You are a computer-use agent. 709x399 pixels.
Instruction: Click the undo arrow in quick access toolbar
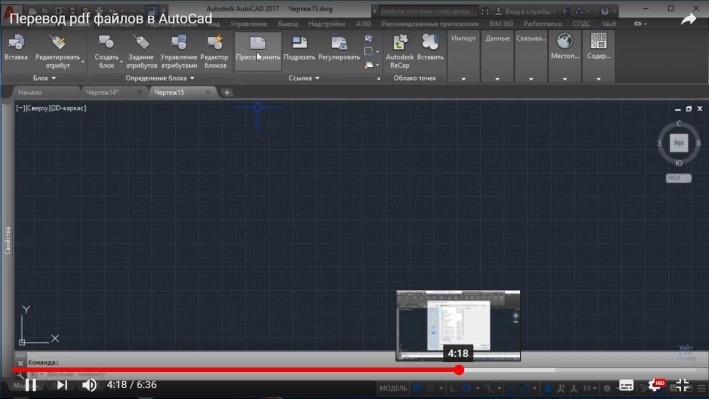coord(113,10)
